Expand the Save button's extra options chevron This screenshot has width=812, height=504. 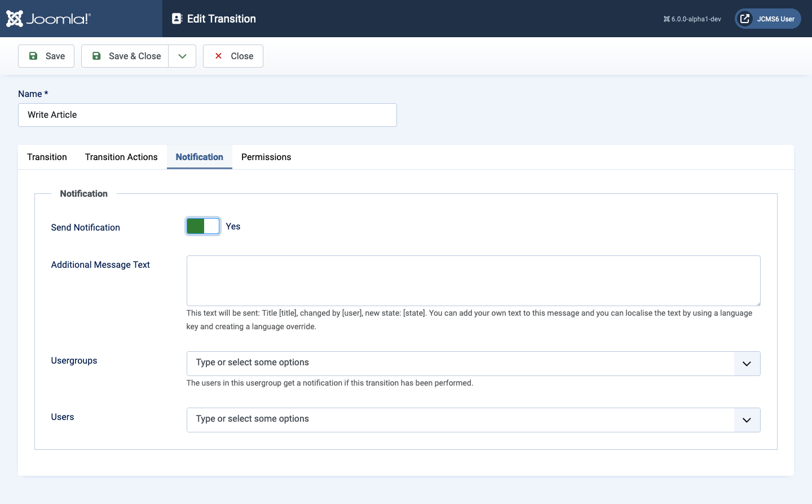click(x=182, y=56)
